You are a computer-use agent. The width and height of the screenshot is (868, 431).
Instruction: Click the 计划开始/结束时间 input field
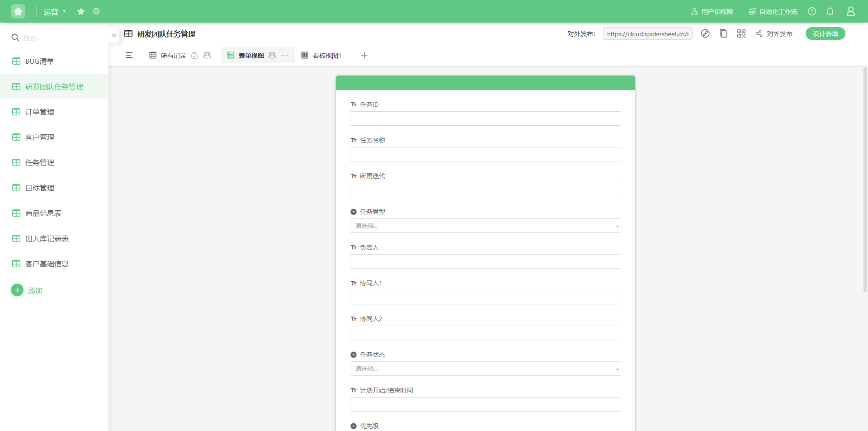pos(486,404)
